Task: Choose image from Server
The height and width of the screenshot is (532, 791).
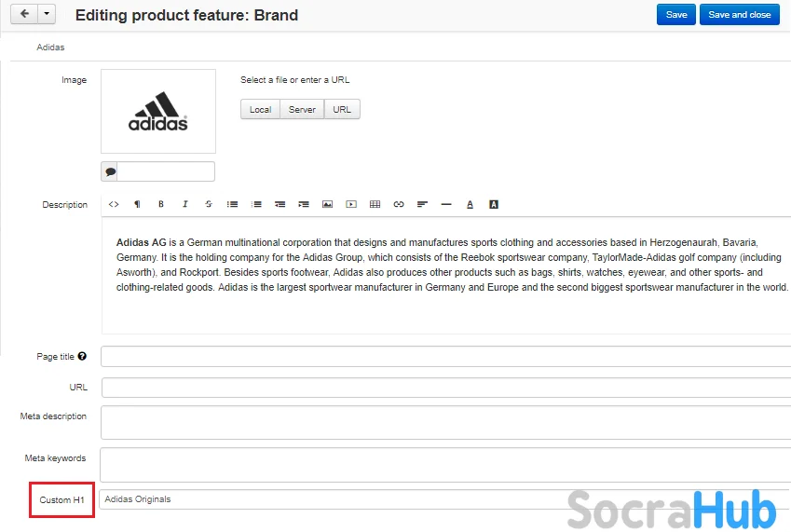Action: pyautogui.click(x=302, y=109)
